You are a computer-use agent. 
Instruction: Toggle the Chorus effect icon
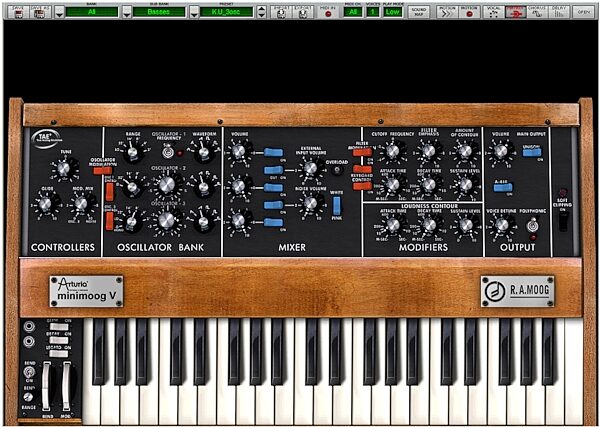coord(537,13)
